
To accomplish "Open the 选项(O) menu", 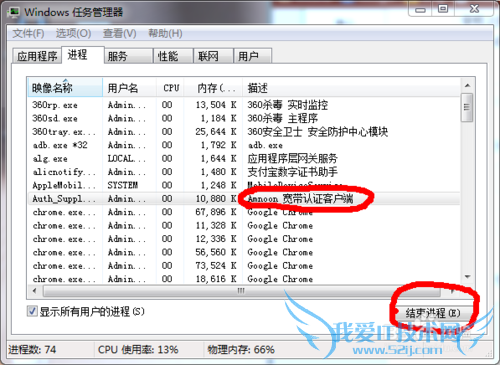I will click(x=73, y=34).
